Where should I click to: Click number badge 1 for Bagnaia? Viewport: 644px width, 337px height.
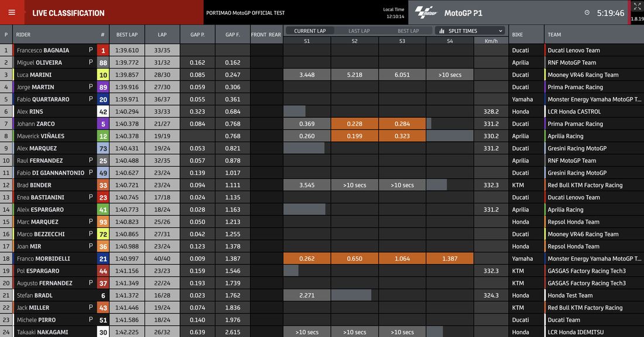coord(102,50)
